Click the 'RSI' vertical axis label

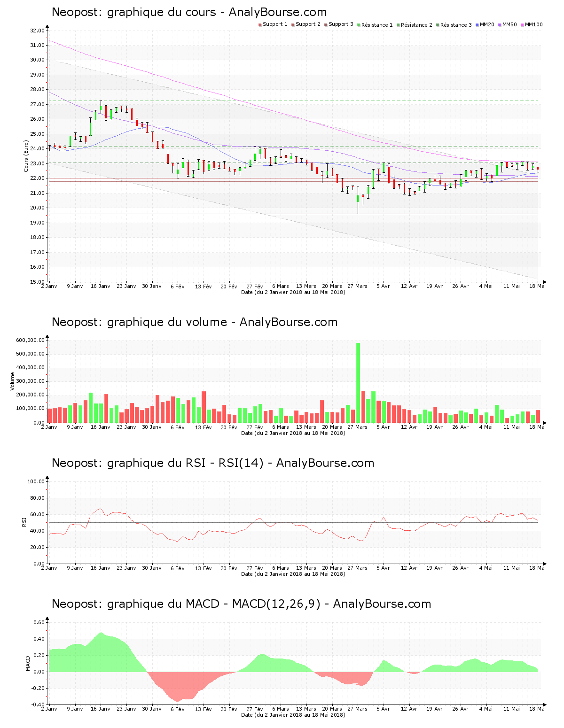point(23,522)
